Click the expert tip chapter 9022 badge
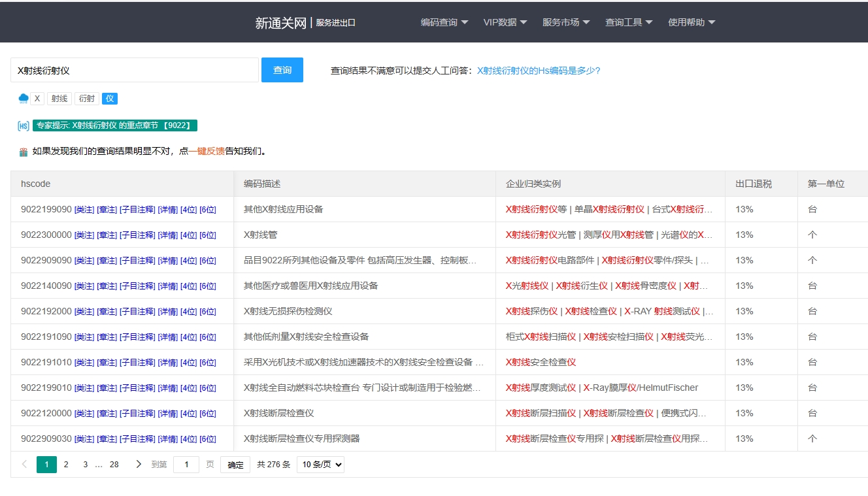Image resolution: width=868 pixels, height=496 pixels. (x=115, y=125)
